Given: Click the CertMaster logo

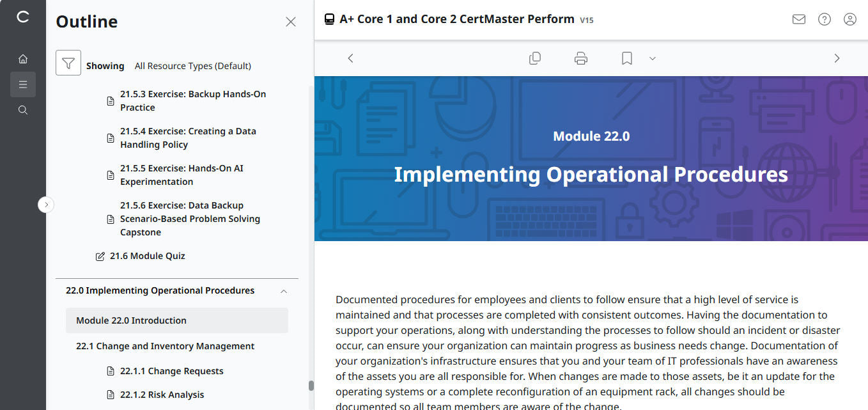Looking at the screenshot, I should pos(23,17).
